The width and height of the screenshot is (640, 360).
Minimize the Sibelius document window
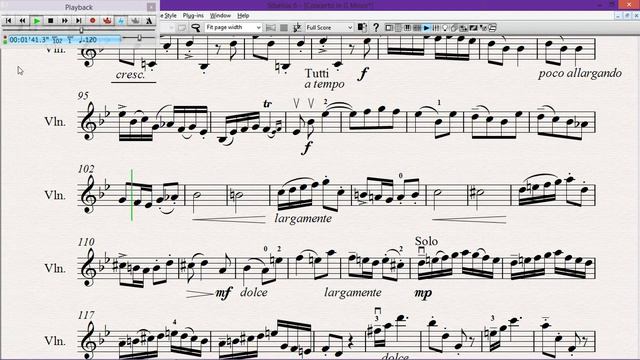618,16
